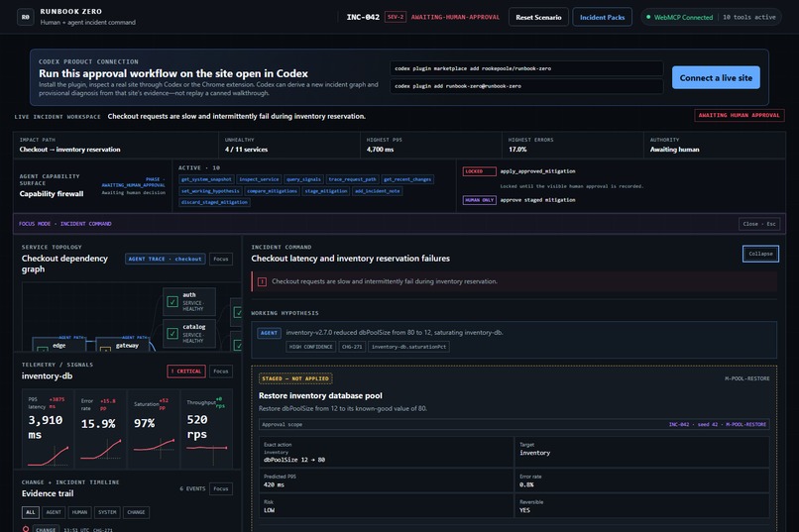Image resolution: width=799 pixels, height=532 pixels.
Task: Click AGENT TRACE · checkout tag
Action: coord(166,259)
